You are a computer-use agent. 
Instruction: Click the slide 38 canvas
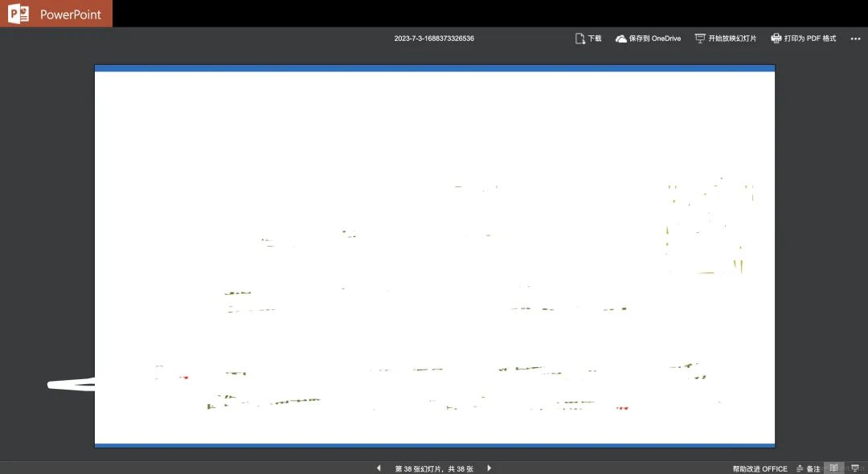435,256
